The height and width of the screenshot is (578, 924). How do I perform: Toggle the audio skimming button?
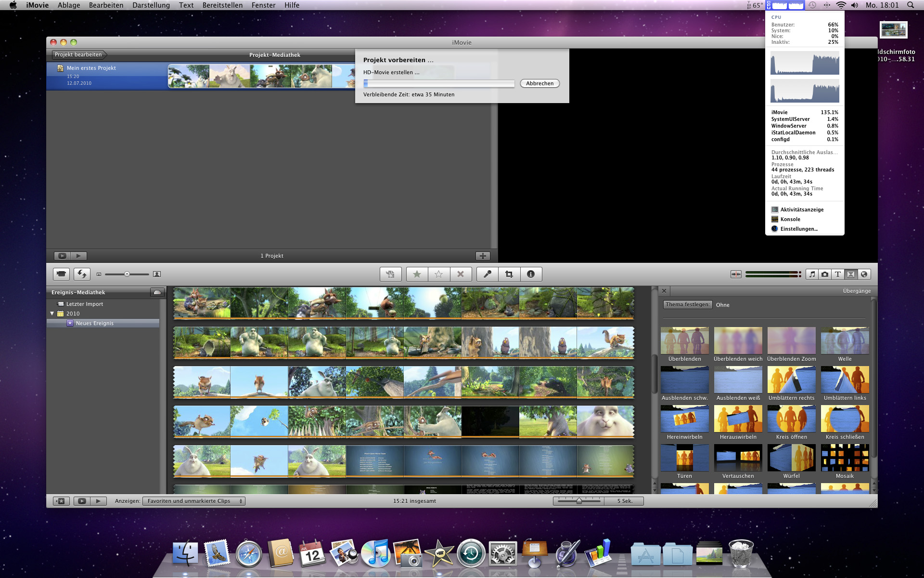pyautogui.click(x=736, y=274)
